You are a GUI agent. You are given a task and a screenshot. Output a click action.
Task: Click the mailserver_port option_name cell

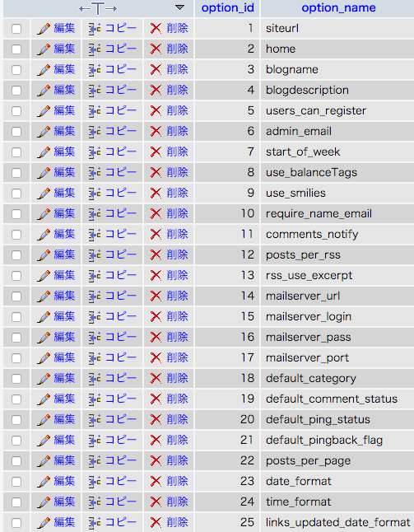[x=337, y=358]
